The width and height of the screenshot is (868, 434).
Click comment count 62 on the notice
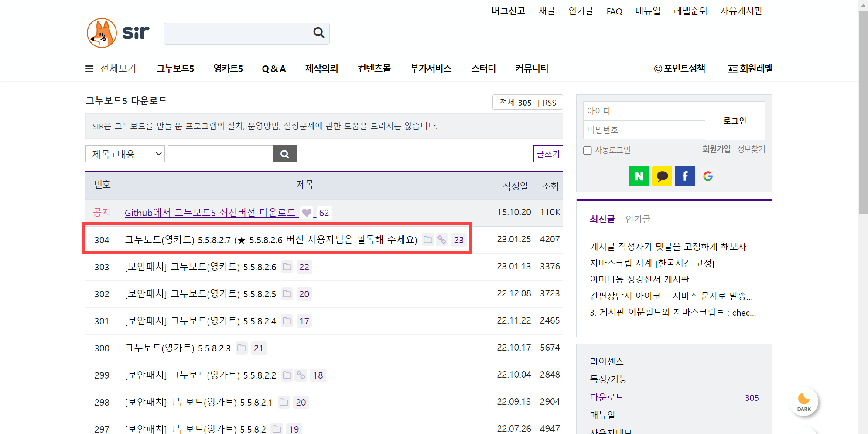tap(324, 213)
